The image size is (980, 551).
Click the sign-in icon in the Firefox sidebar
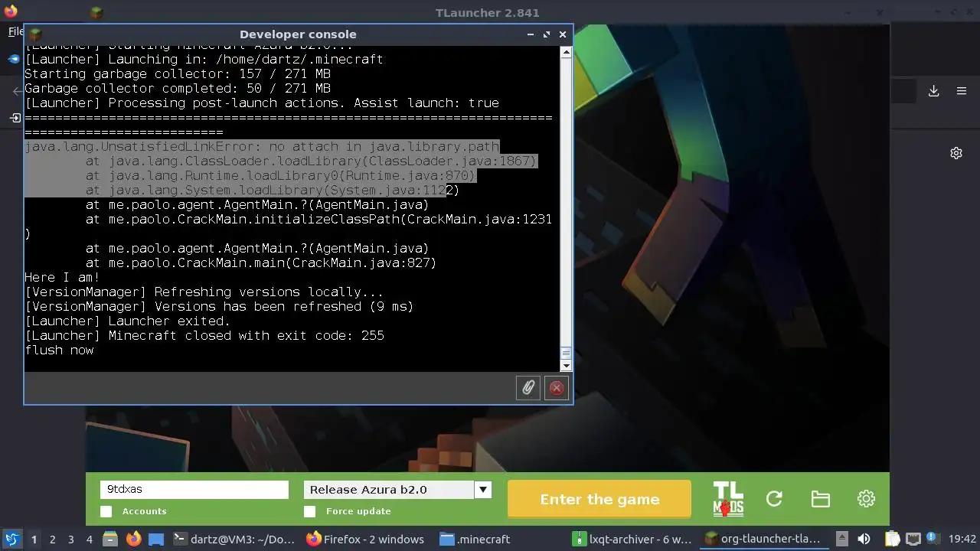pos(15,118)
